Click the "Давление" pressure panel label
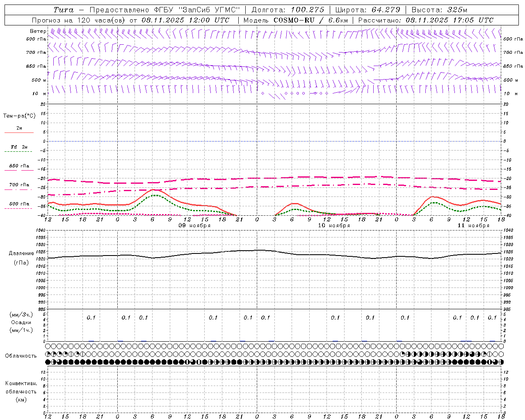Screen dimensions: 525x420 [21, 253]
